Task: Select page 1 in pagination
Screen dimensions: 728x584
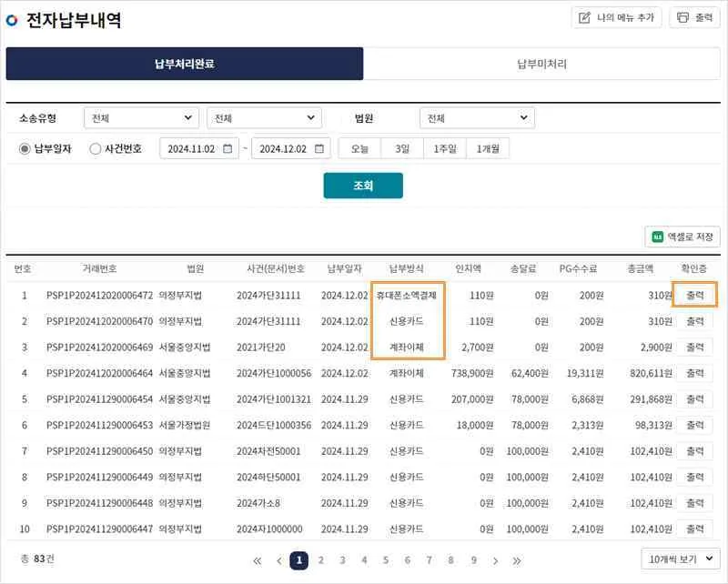Action: (x=299, y=560)
